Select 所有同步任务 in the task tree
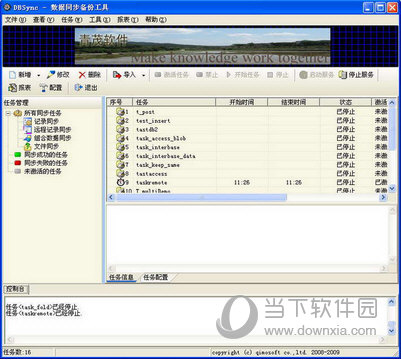The width and height of the screenshot is (401, 360). point(42,113)
